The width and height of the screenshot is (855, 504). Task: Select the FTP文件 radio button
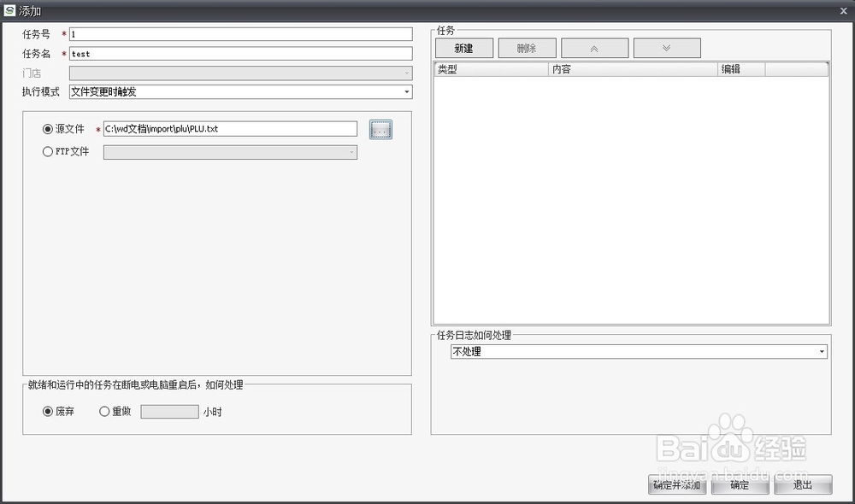pos(47,152)
